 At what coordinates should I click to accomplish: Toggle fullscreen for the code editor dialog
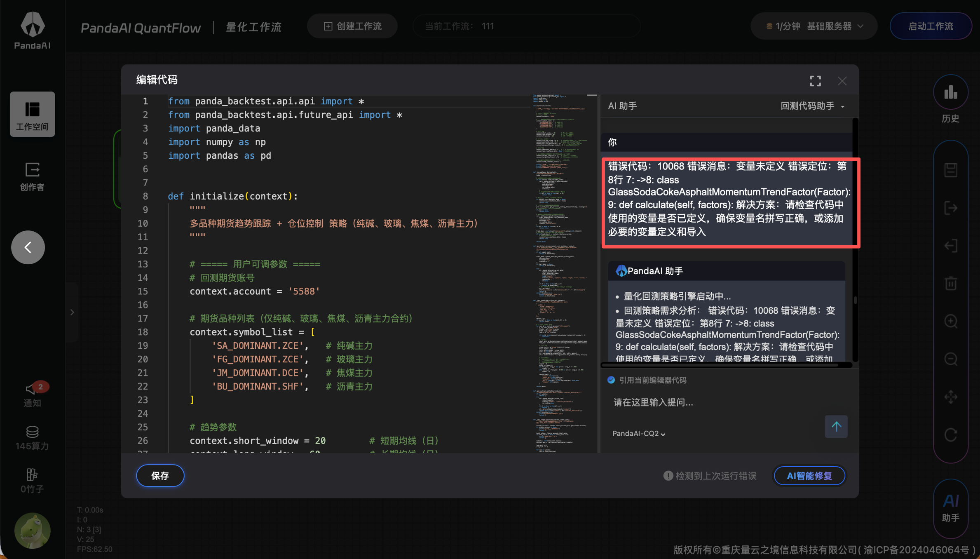[x=815, y=81]
